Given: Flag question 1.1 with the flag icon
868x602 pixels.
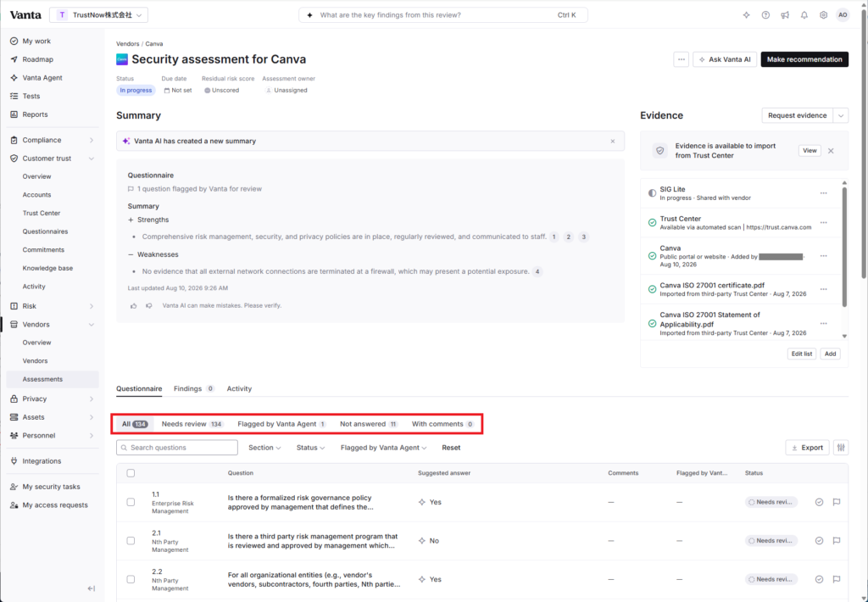Looking at the screenshot, I should (837, 502).
